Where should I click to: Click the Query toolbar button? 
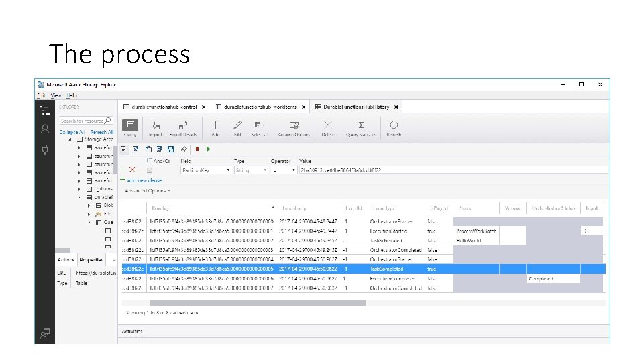(129, 128)
